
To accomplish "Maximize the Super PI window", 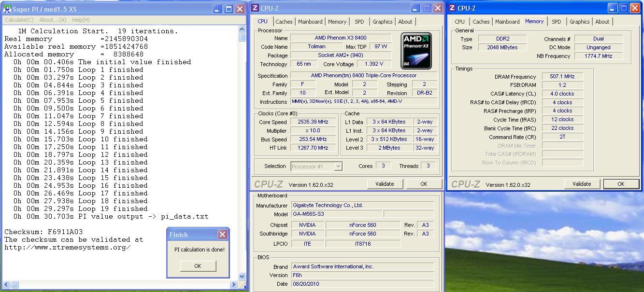I will [x=229, y=9].
